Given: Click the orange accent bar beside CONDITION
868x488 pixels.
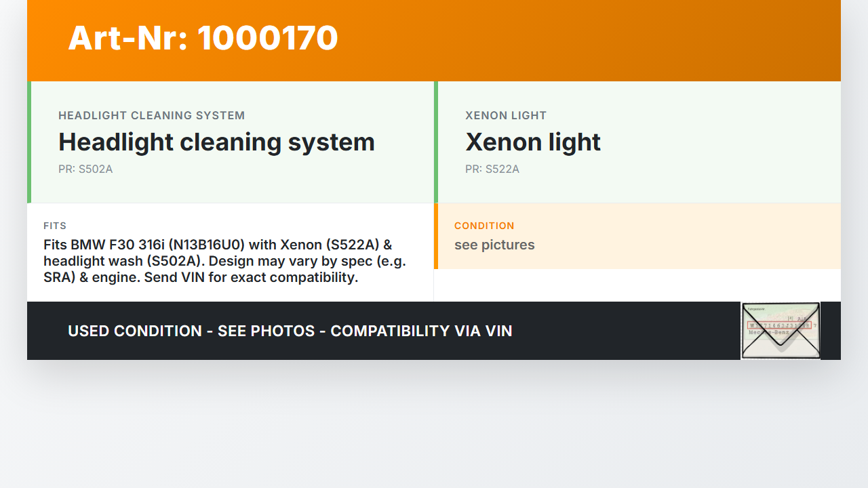Looking at the screenshot, I should pos(436,236).
